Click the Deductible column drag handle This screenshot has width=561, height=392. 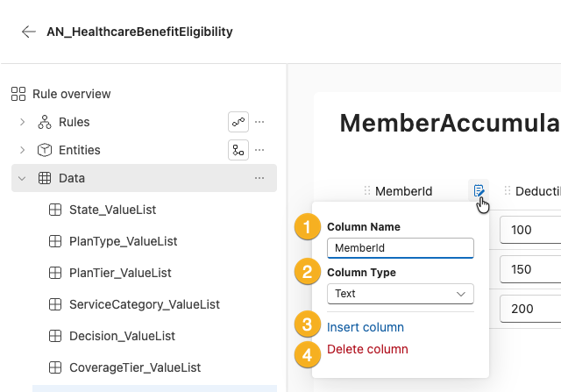pyautogui.click(x=508, y=190)
